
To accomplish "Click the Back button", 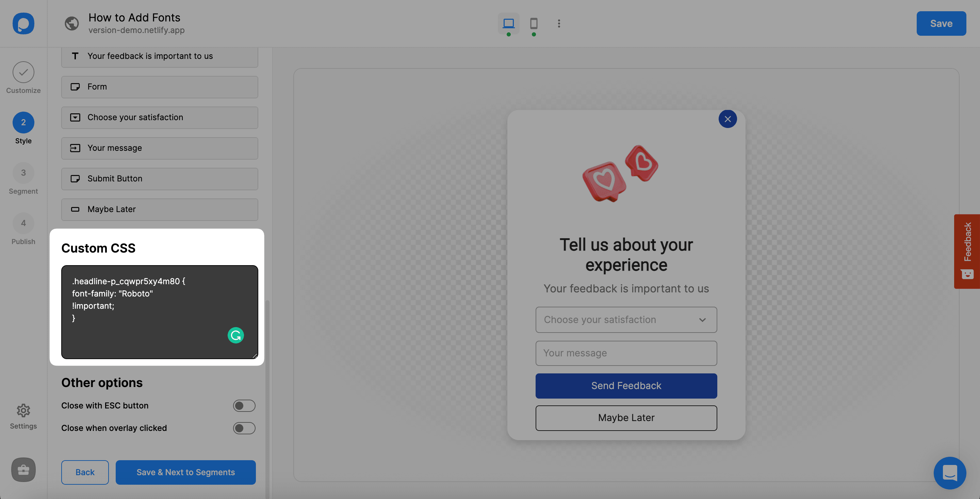I will 85,472.
